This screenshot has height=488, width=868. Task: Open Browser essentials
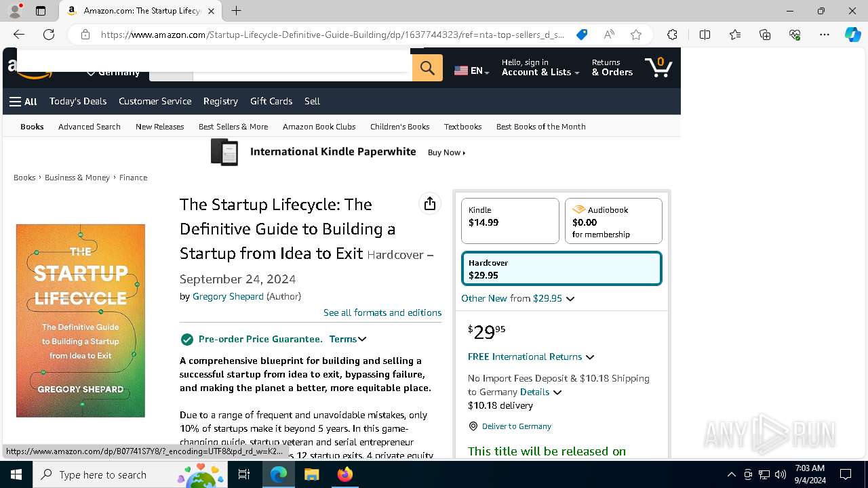(795, 35)
